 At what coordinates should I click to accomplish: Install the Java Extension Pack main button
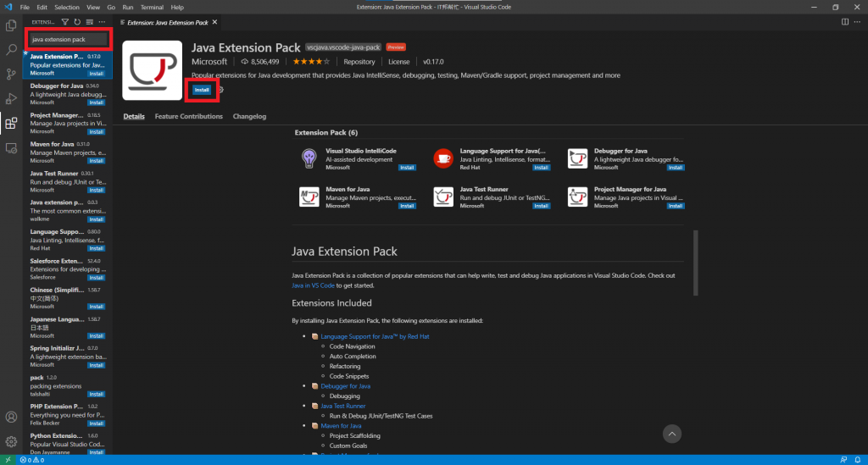coord(202,90)
